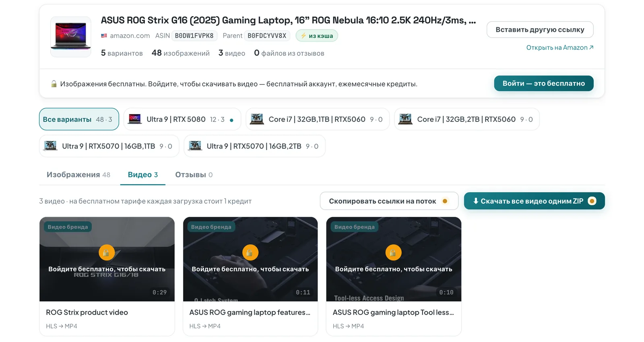
Task: Click laptop icon in Core i7 32GB,2TB chip
Action: (x=405, y=119)
